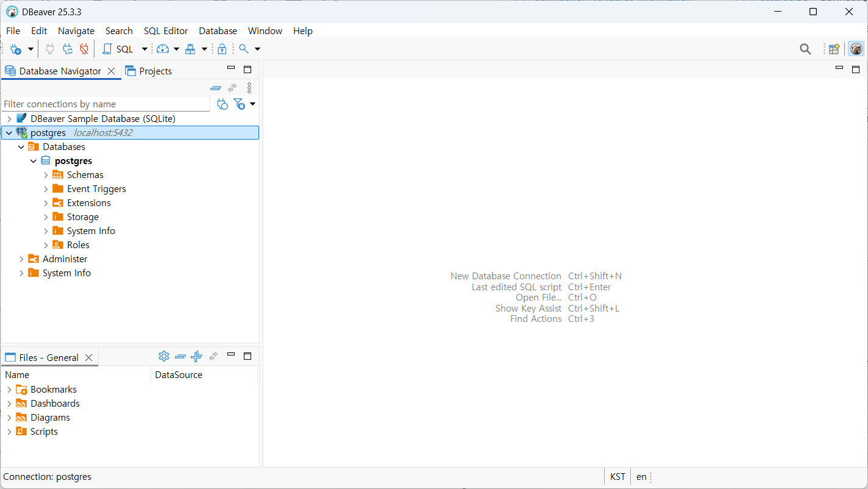
Task: Expand the Event Triggers node
Action: tap(46, 189)
